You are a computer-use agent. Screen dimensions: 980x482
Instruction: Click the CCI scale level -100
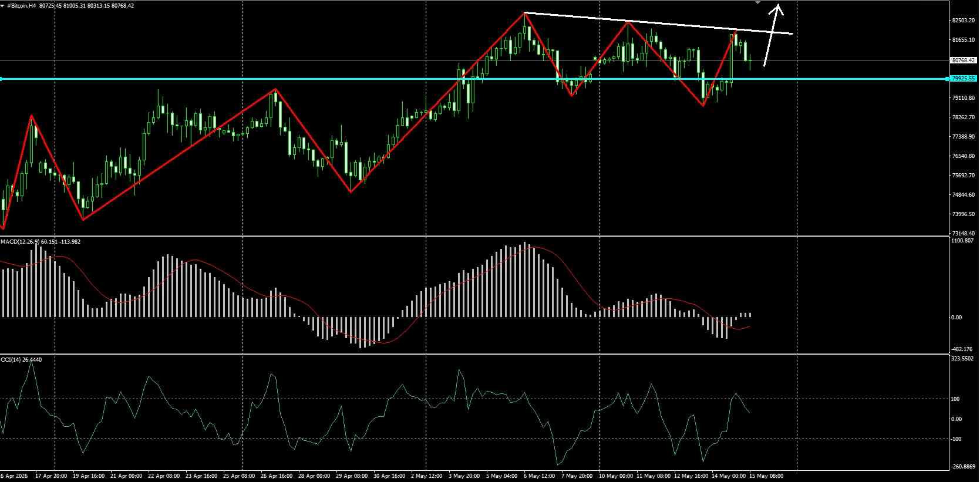point(956,439)
